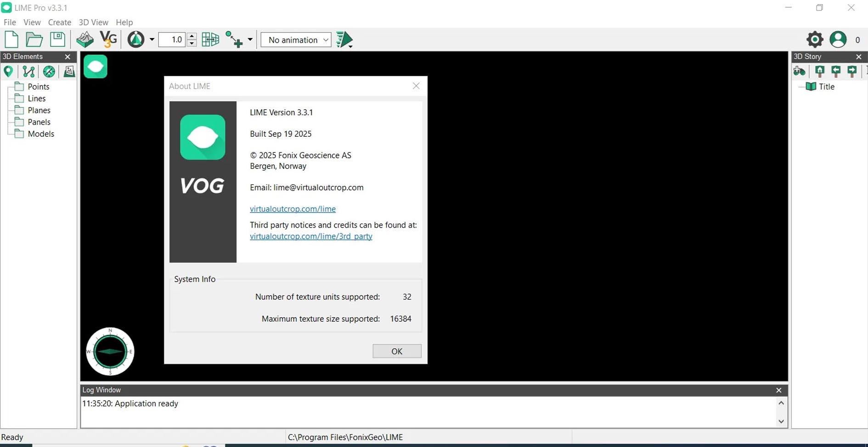Screen dimensions: 868x447
Task: Click the save project floppy disk icon
Action: point(57,39)
